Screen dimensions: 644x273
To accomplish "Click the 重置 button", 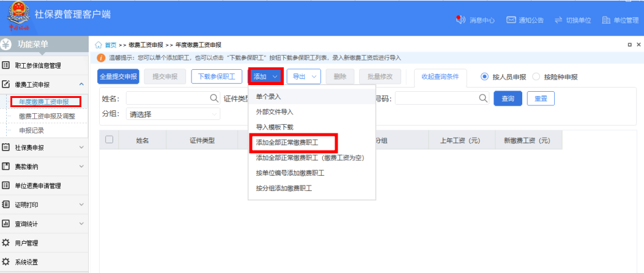I will pos(541,99).
